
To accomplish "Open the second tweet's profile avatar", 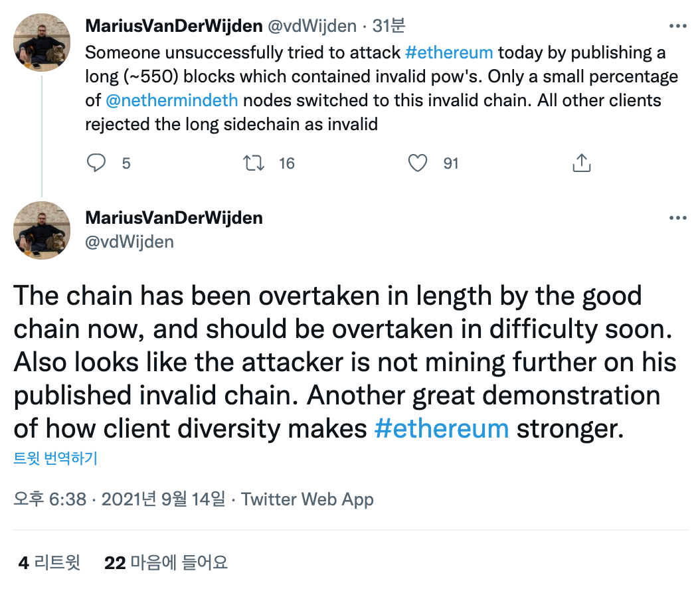I will (42, 230).
